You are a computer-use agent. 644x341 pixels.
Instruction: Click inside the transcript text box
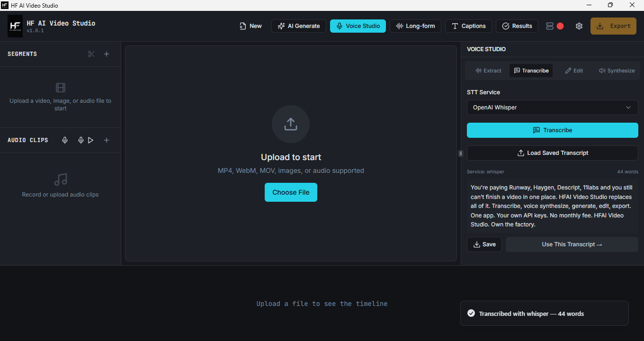[553, 206]
